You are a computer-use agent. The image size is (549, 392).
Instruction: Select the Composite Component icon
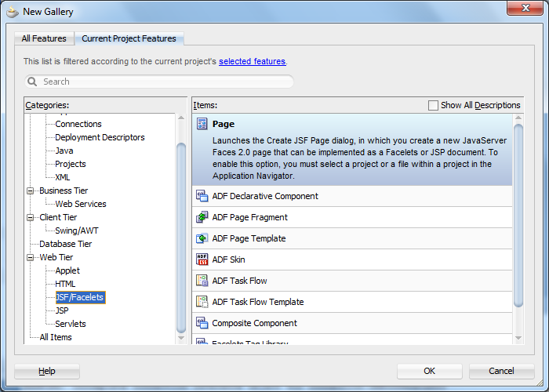click(x=202, y=323)
